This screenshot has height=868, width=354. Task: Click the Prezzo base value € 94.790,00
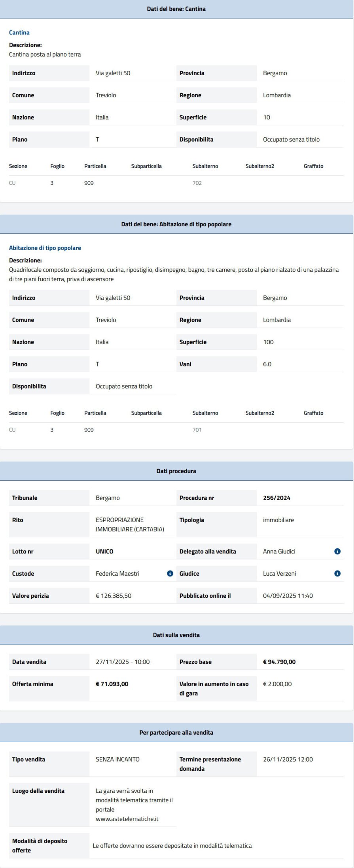[x=279, y=661]
